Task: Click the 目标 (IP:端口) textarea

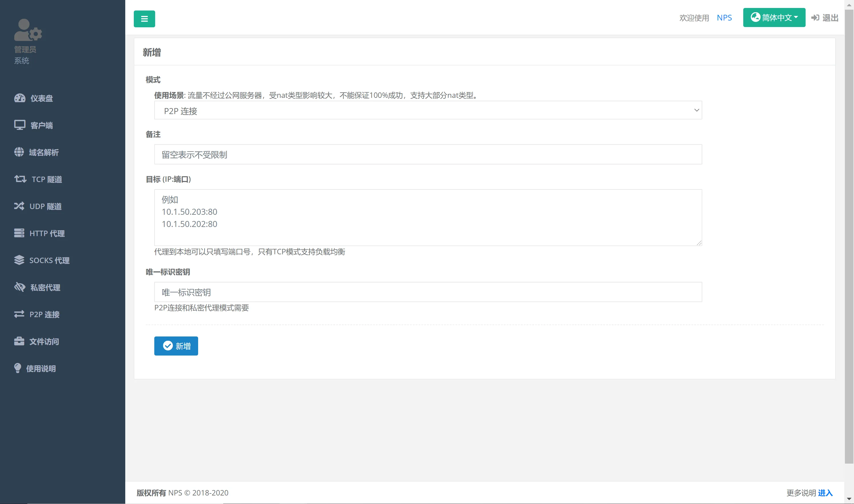Action: coord(428,218)
